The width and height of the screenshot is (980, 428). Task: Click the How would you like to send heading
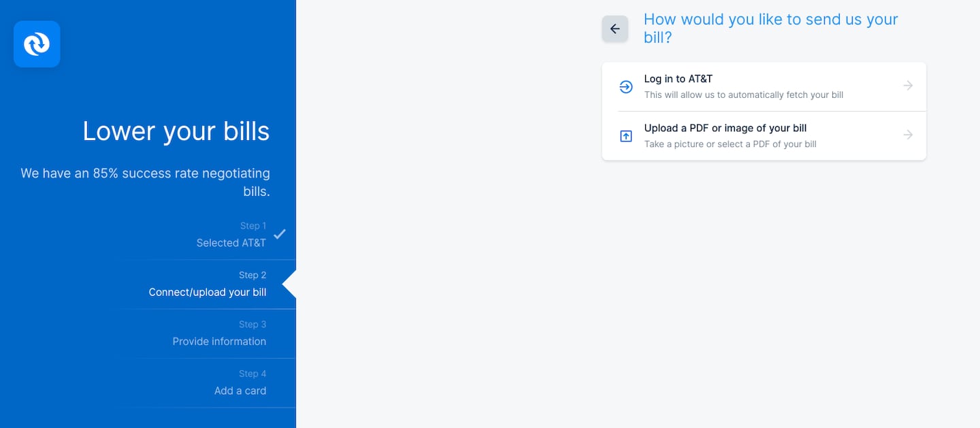point(770,28)
